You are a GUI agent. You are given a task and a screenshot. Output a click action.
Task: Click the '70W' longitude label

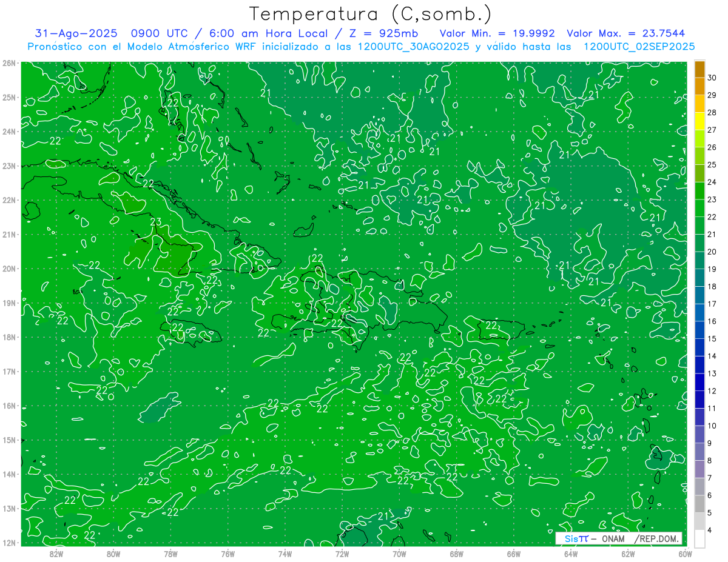coord(399,554)
